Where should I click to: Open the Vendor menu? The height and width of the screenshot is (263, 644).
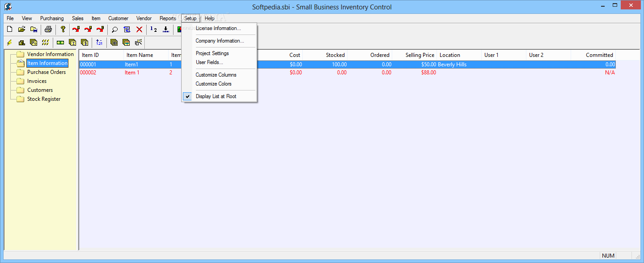[144, 18]
